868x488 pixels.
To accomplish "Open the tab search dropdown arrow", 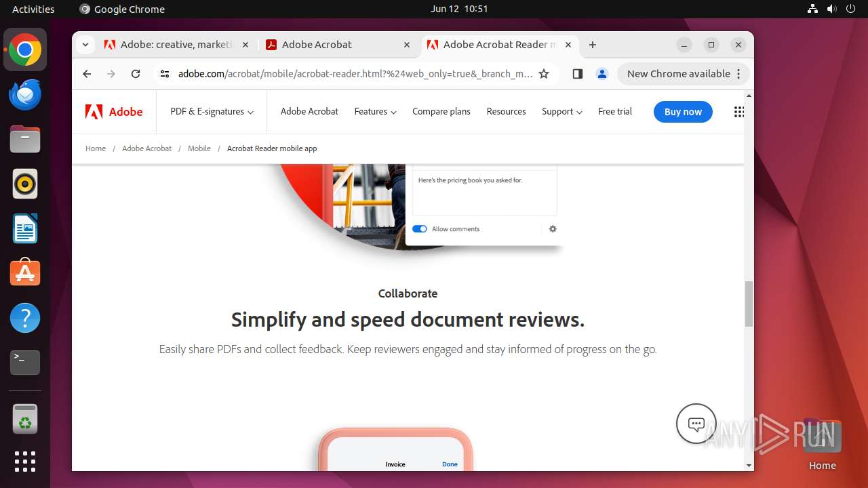I will click(85, 45).
